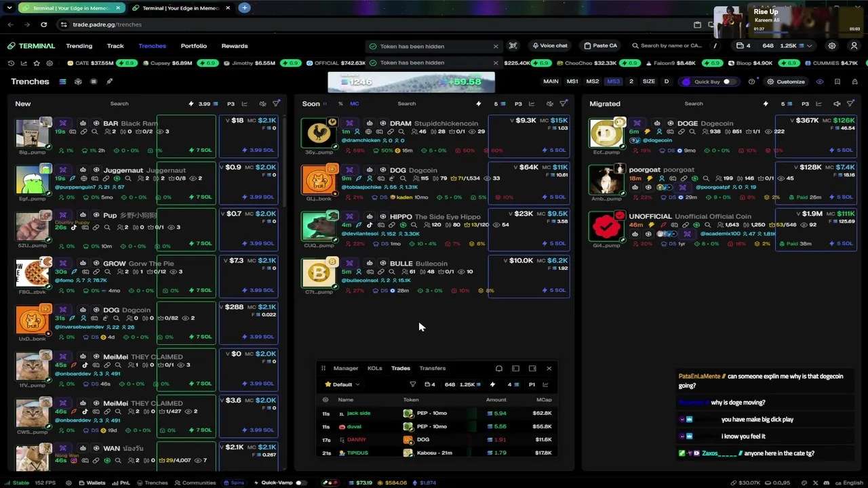Open the Default preset dropdown in trades panel

pos(342,384)
